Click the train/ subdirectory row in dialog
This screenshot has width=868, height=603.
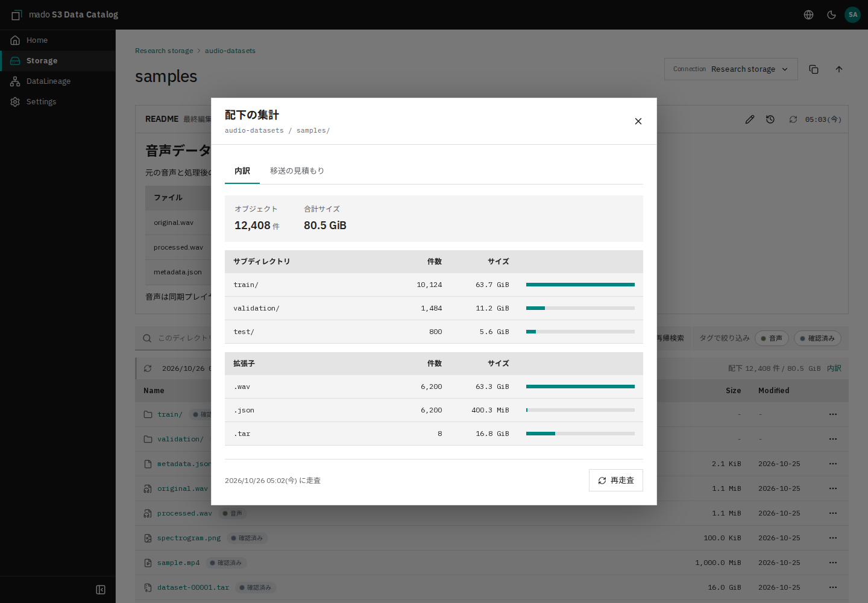coord(434,285)
